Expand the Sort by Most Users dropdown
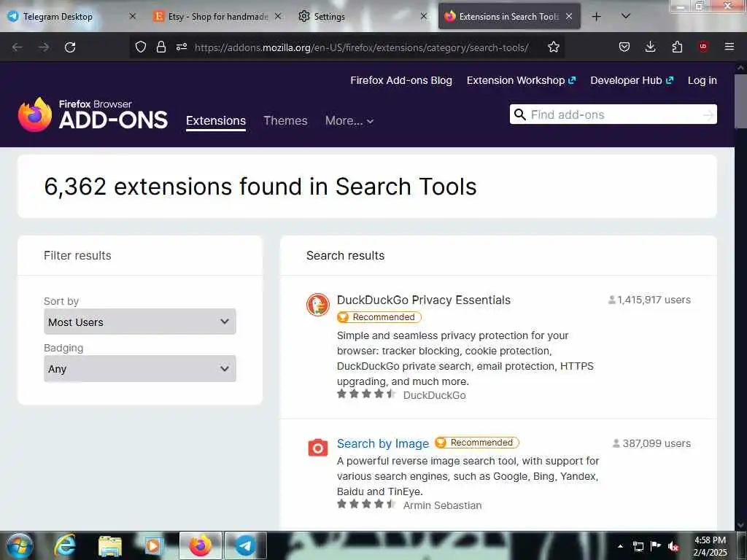The image size is (747, 560). pyautogui.click(x=140, y=322)
